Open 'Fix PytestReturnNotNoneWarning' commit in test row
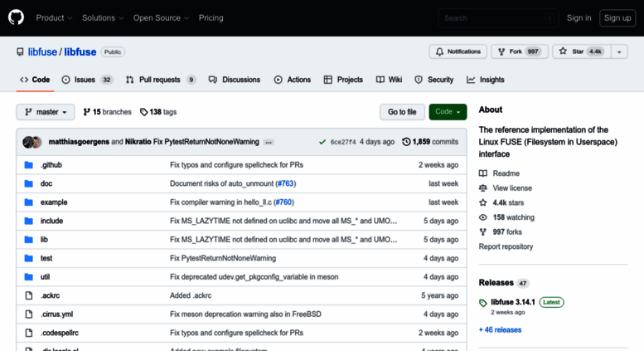This screenshot has width=644, height=351. [223, 258]
